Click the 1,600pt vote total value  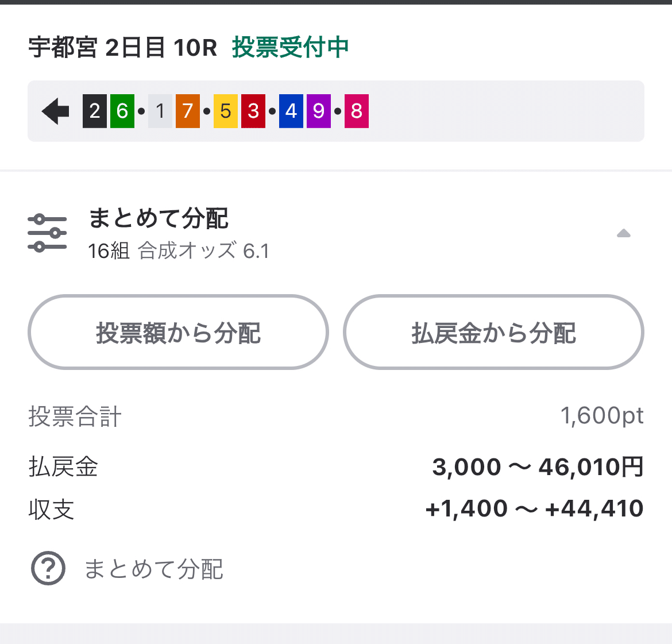(x=603, y=416)
